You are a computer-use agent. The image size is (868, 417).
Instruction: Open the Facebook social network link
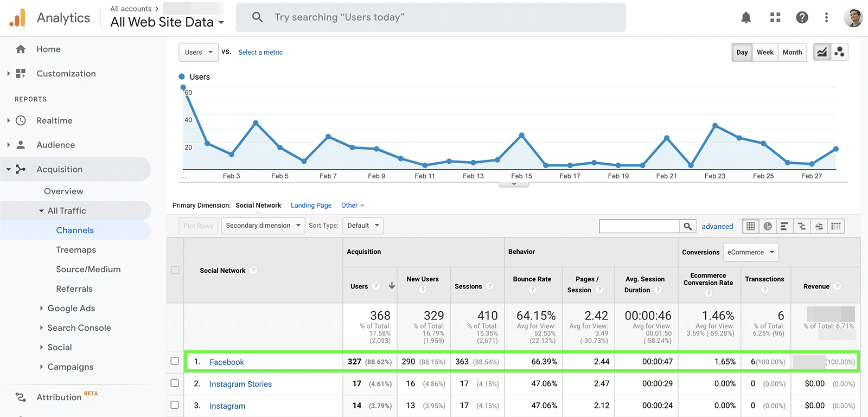(x=227, y=362)
